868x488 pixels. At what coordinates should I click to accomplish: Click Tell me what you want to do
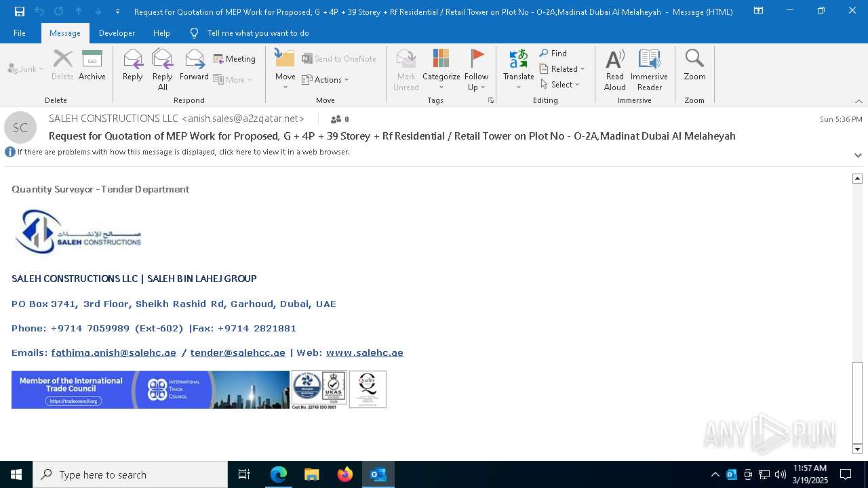point(258,33)
